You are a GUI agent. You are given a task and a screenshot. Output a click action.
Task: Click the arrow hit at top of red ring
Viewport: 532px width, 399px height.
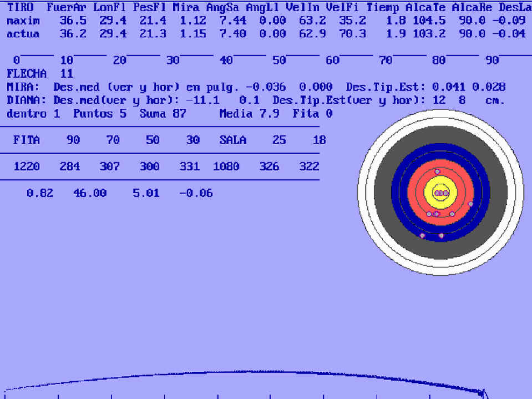tap(437, 171)
